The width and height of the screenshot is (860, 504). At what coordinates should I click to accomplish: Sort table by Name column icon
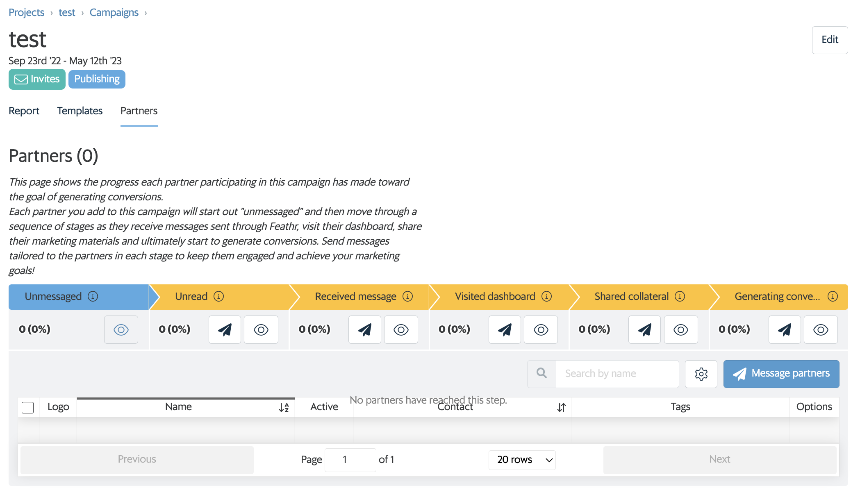click(x=284, y=407)
